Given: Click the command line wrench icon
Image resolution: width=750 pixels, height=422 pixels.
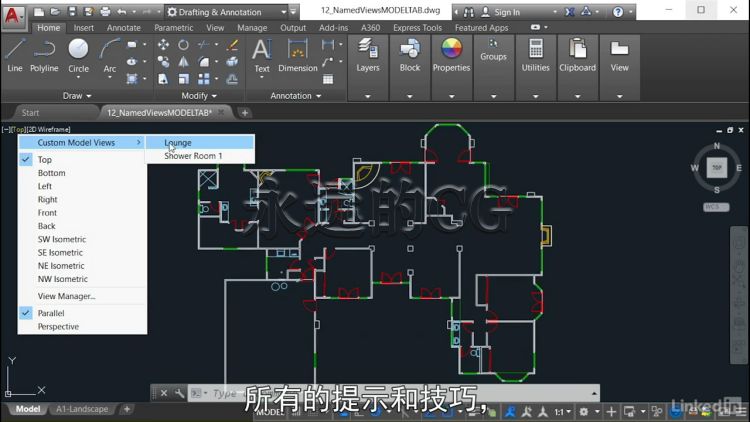Looking at the screenshot, I should coord(179,393).
